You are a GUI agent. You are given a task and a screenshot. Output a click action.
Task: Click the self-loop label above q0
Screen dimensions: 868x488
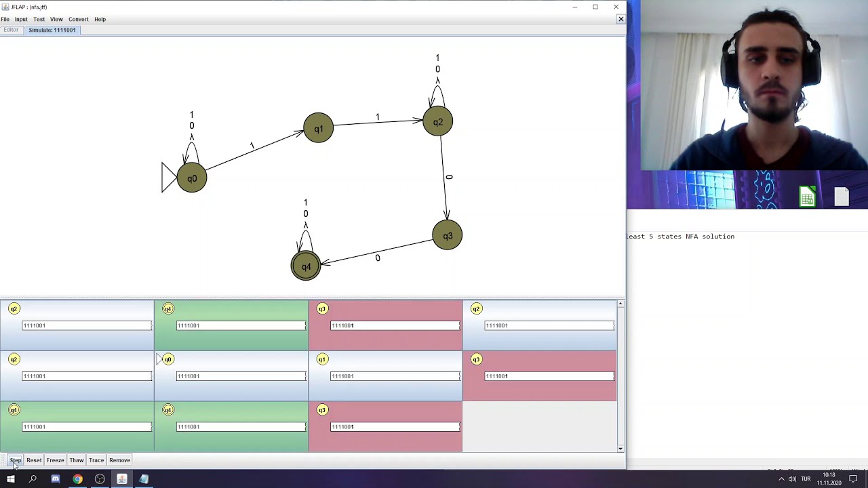192,126
